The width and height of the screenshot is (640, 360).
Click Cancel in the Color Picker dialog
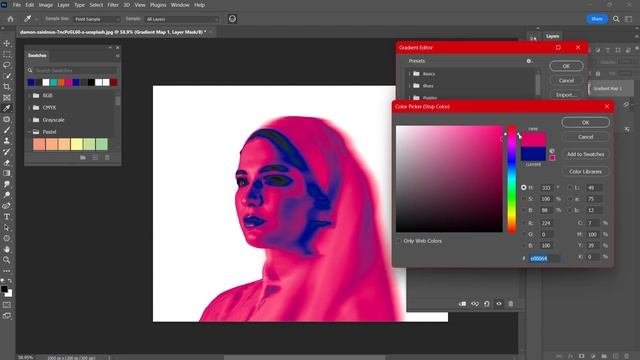(585, 137)
